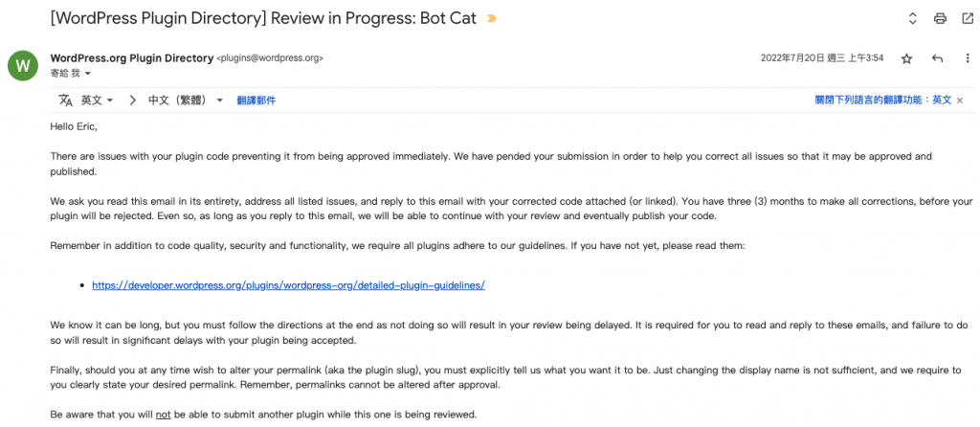Screen dimensions: 980x427
Task: Open the detailed plugin guidelines link
Action: (x=288, y=285)
